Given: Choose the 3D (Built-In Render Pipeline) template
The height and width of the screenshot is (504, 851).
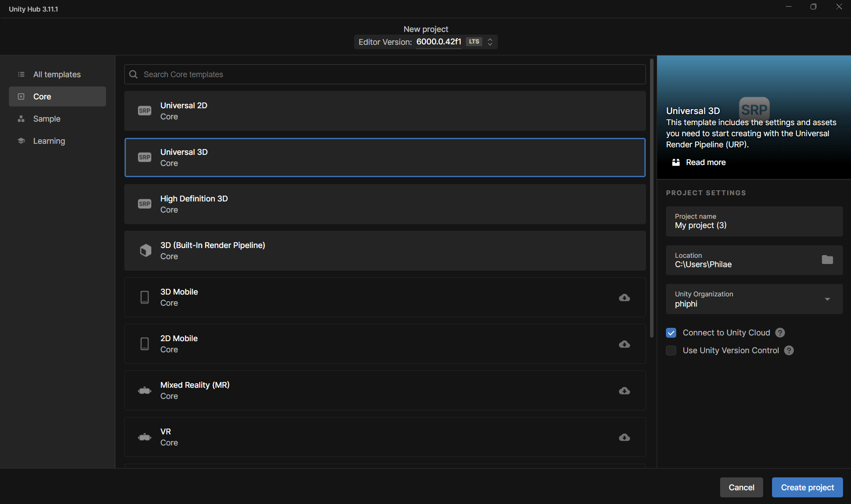Looking at the screenshot, I should [x=385, y=251].
